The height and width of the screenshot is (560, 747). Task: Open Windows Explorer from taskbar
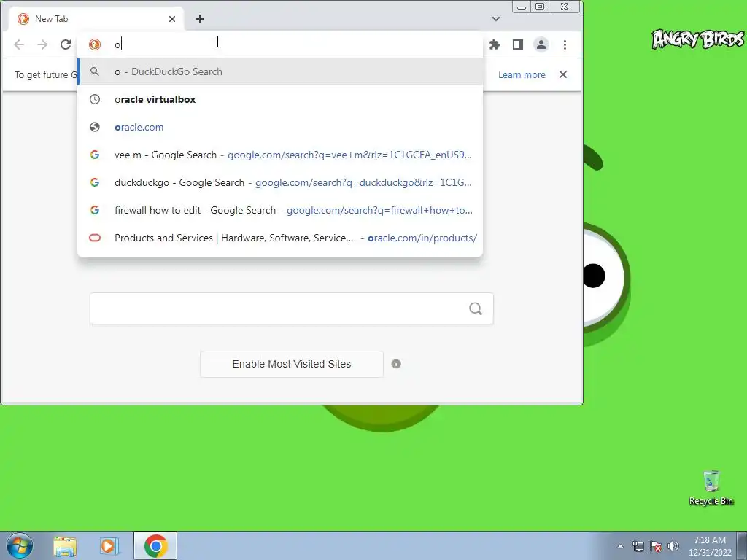65,545
